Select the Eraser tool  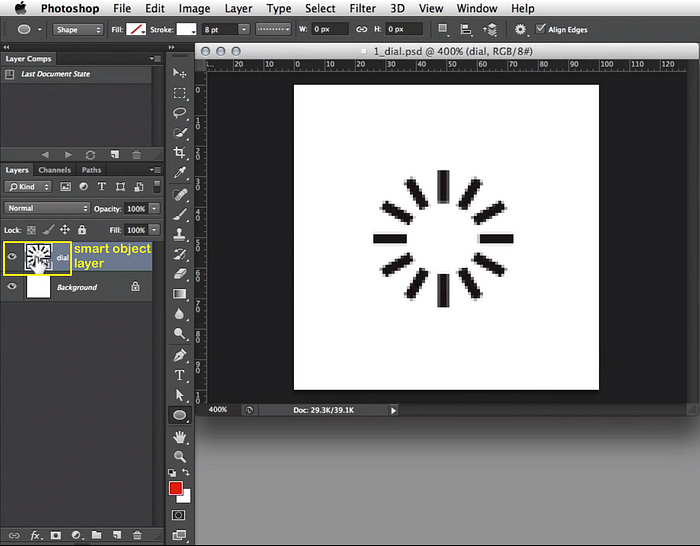[179, 274]
